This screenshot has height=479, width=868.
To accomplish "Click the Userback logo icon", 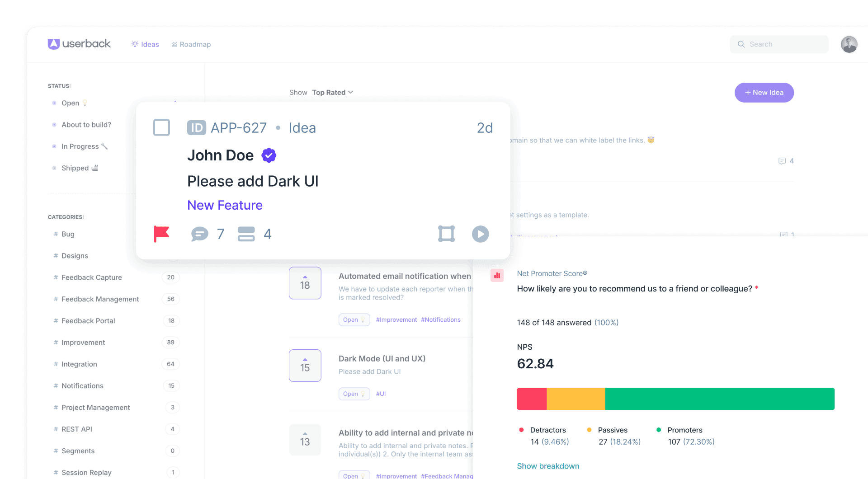I will [53, 44].
